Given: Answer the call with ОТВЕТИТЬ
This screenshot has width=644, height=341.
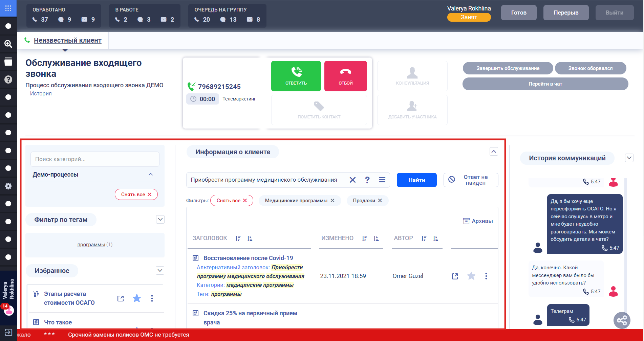Looking at the screenshot, I should pos(296,76).
